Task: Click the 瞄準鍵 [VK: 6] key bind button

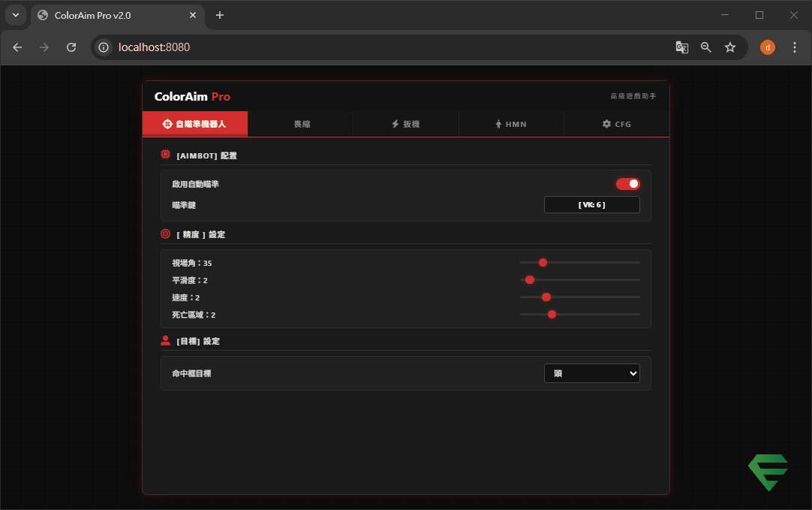Action: click(591, 205)
